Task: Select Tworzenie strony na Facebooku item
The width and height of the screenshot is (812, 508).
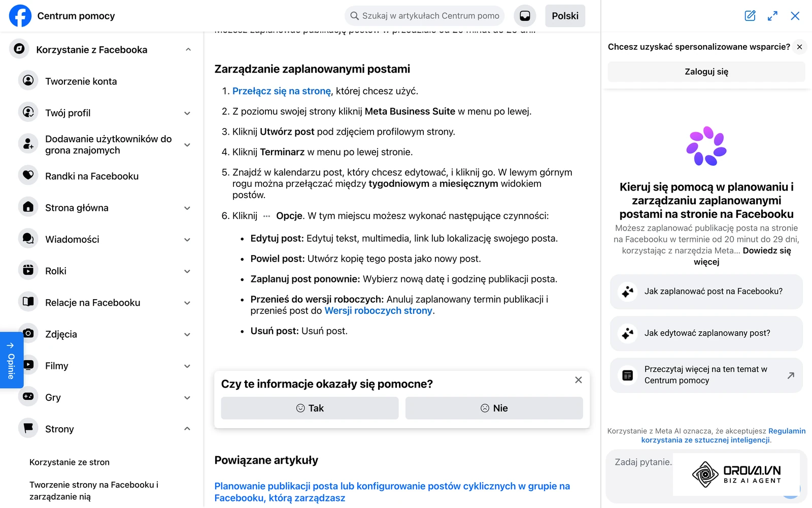Action: coord(94,491)
